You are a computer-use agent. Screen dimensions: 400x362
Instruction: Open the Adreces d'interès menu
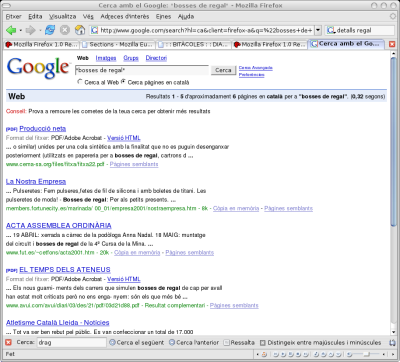click(x=125, y=16)
